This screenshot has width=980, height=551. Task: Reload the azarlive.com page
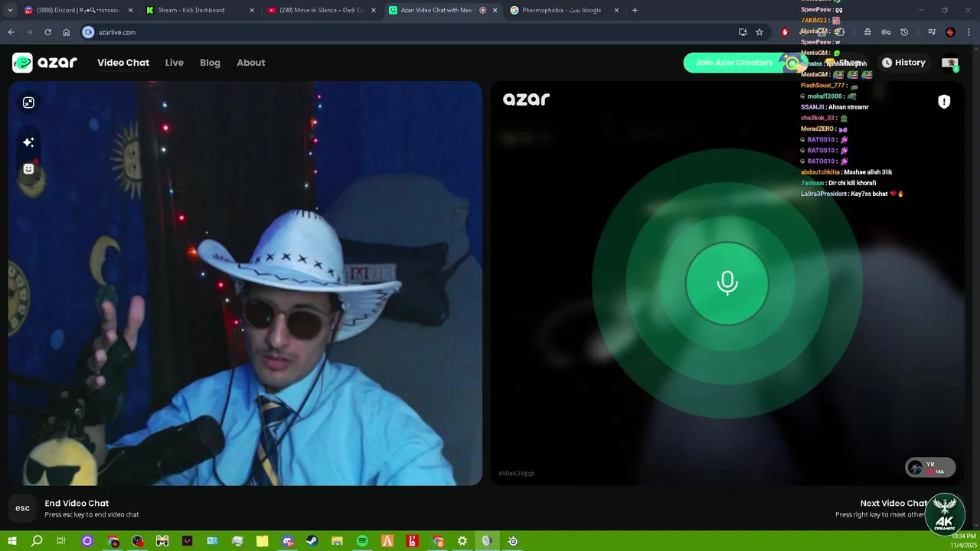point(47,32)
